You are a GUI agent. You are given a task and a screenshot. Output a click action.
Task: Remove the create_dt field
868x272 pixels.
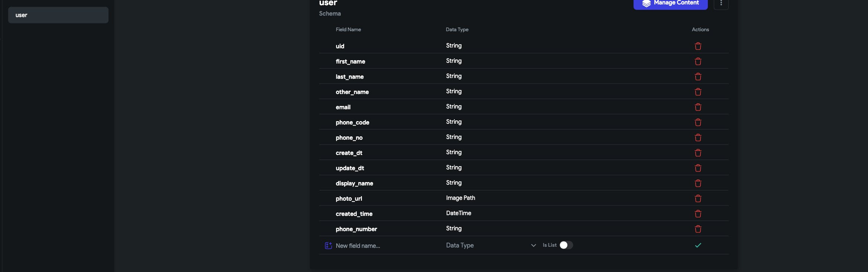tap(698, 153)
